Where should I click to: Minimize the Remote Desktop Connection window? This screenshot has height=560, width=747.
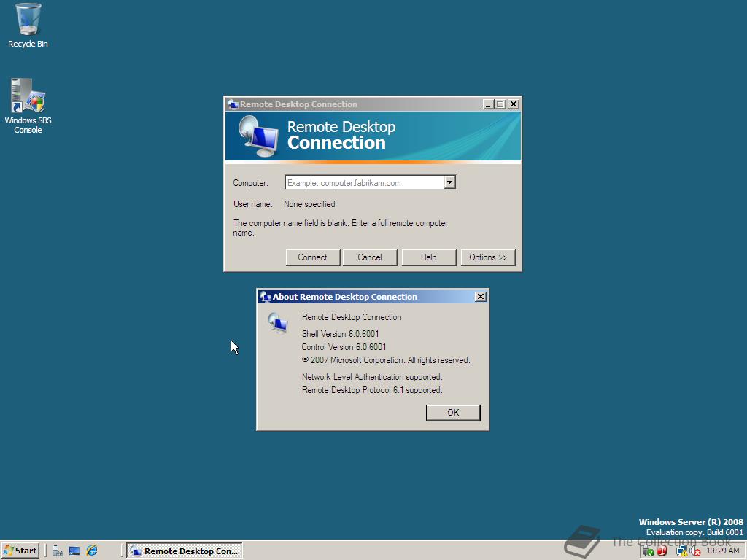tap(488, 104)
